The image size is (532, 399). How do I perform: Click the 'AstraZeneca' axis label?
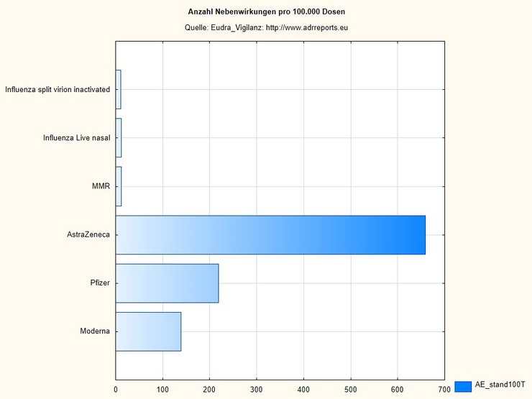[88, 234]
